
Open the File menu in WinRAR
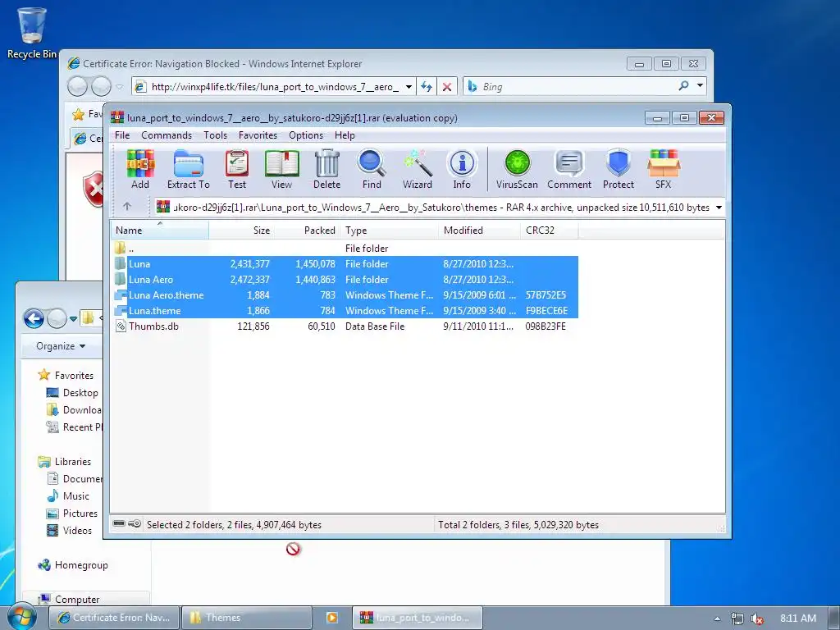click(122, 135)
